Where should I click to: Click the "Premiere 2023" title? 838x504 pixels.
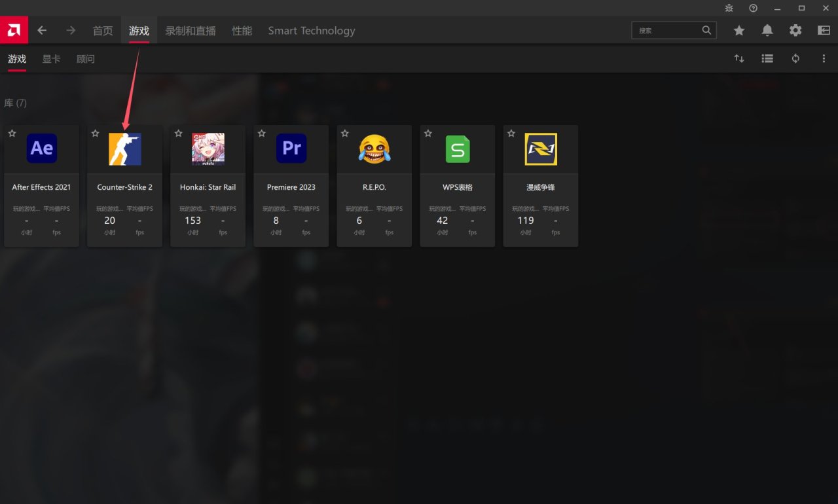pyautogui.click(x=291, y=187)
